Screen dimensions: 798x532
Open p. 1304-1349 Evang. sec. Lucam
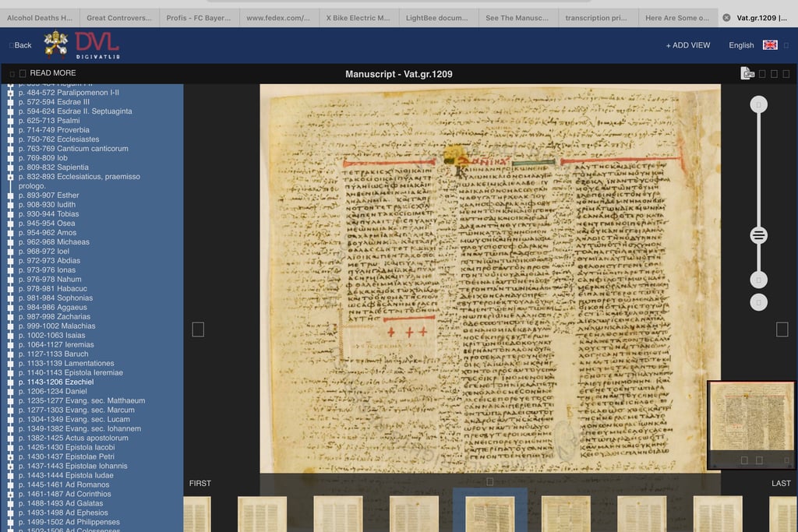click(x=74, y=419)
